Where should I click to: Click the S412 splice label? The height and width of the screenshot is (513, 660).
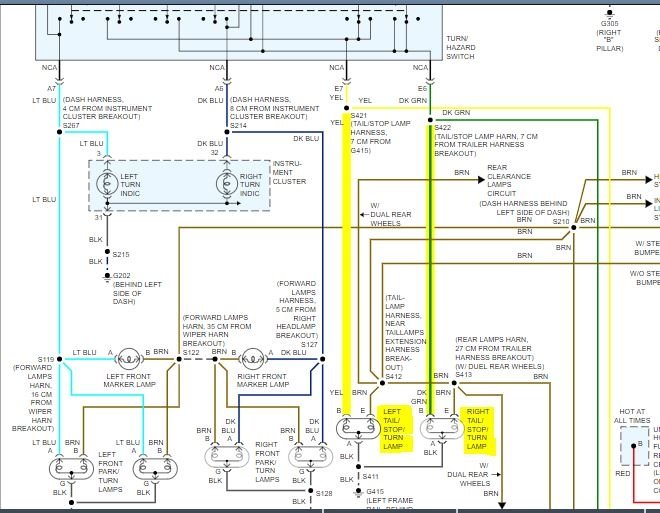[x=394, y=377]
